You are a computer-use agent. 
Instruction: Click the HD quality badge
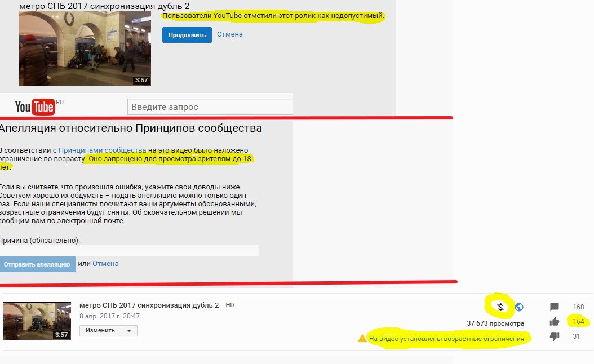(x=229, y=305)
